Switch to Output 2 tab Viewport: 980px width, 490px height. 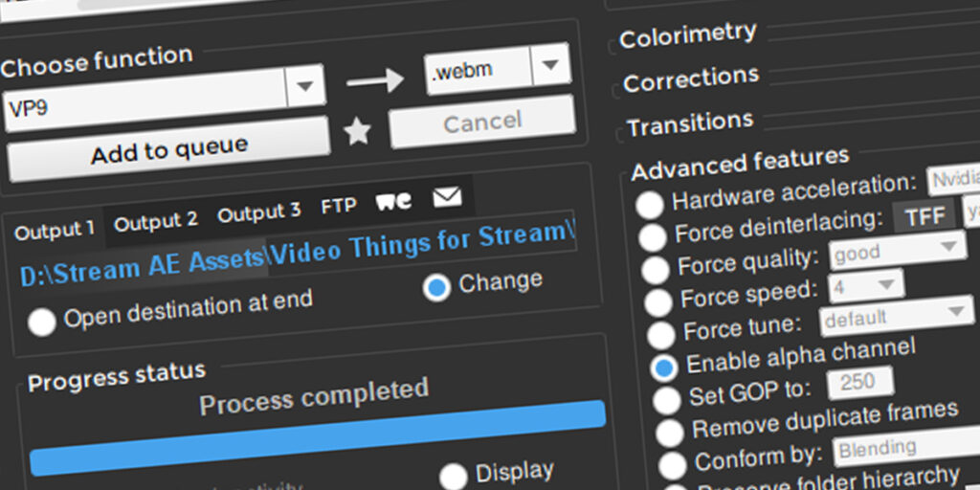tap(156, 221)
